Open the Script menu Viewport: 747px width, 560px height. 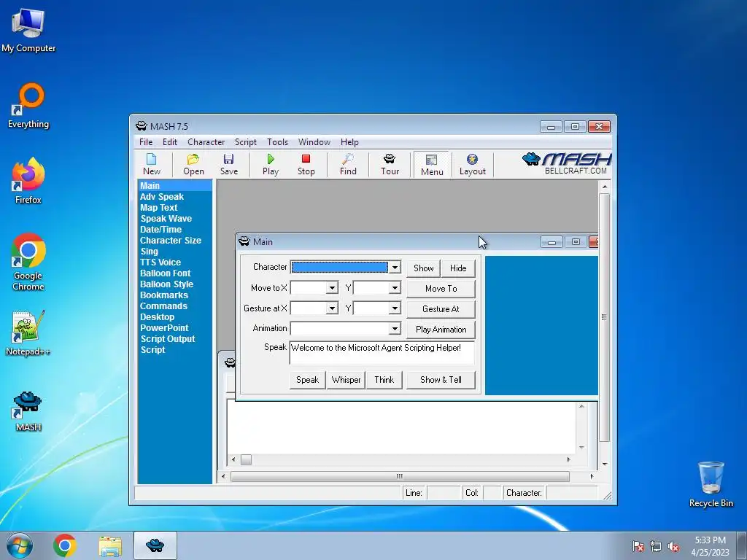(245, 142)
